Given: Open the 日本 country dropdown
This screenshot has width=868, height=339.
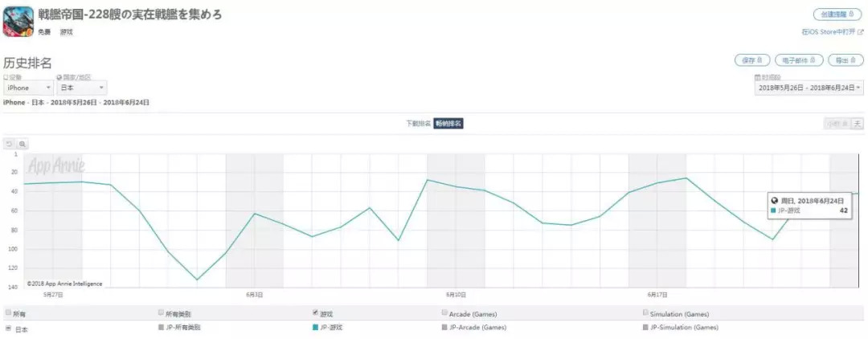Looking at the screenshot, I should point(81,88).
